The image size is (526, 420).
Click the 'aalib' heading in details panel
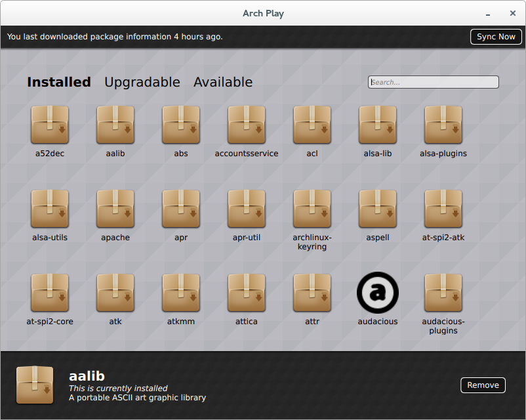click(87, 376)
